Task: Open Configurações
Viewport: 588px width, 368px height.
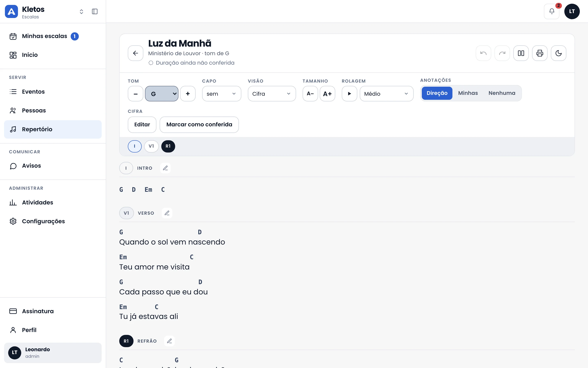Action: pos(53,221)
